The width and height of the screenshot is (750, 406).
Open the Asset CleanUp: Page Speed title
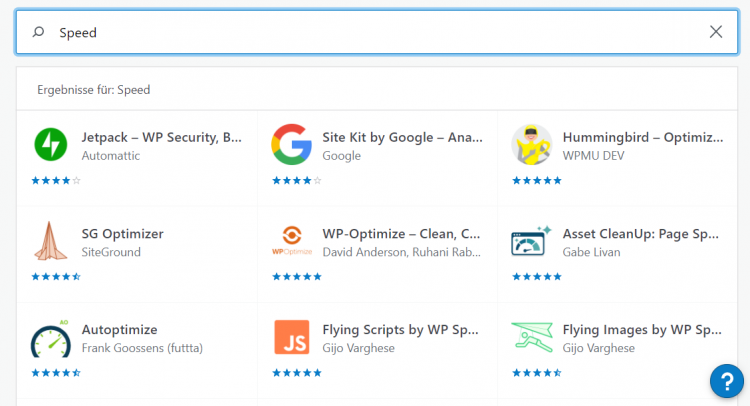(640, 234)
